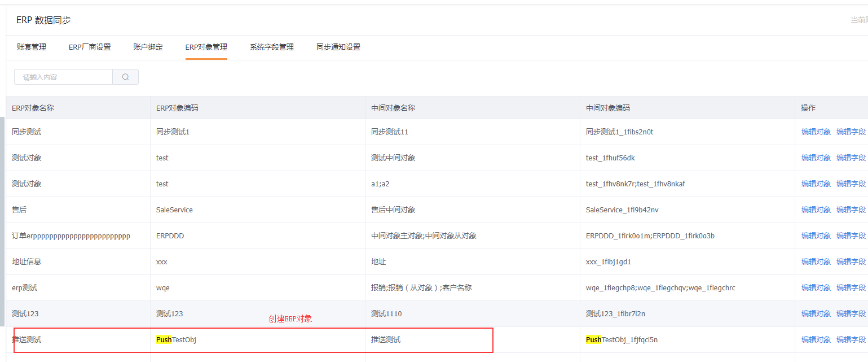Open the ERP厂商设置 tab

point(90,47)
